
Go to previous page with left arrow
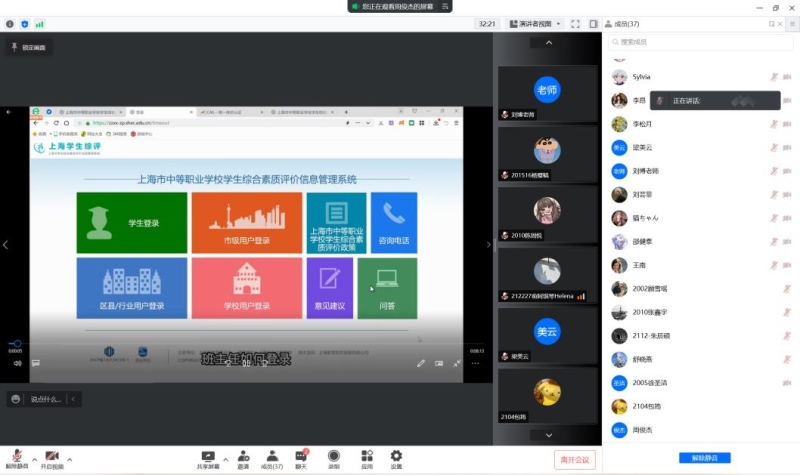point(6,245)
